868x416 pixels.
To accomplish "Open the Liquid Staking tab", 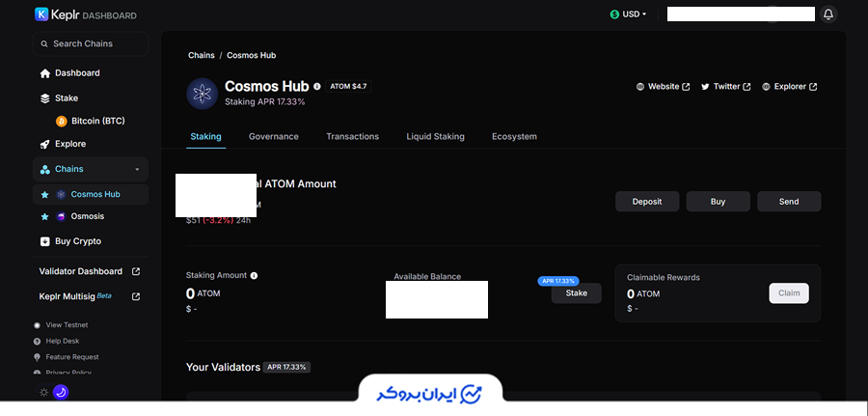I will 435,136.
